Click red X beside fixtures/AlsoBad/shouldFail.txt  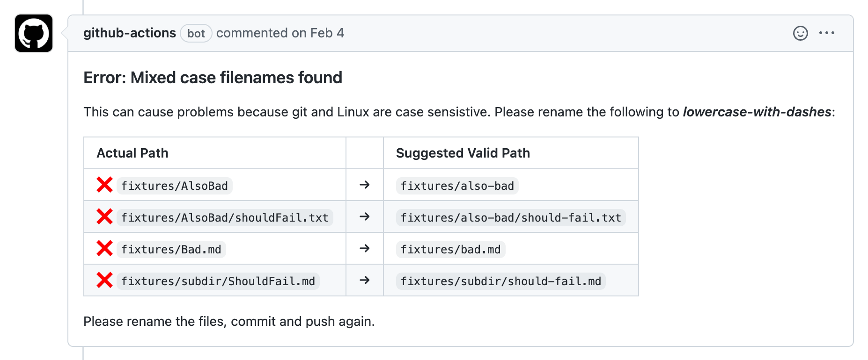click(x=104, y=217)
